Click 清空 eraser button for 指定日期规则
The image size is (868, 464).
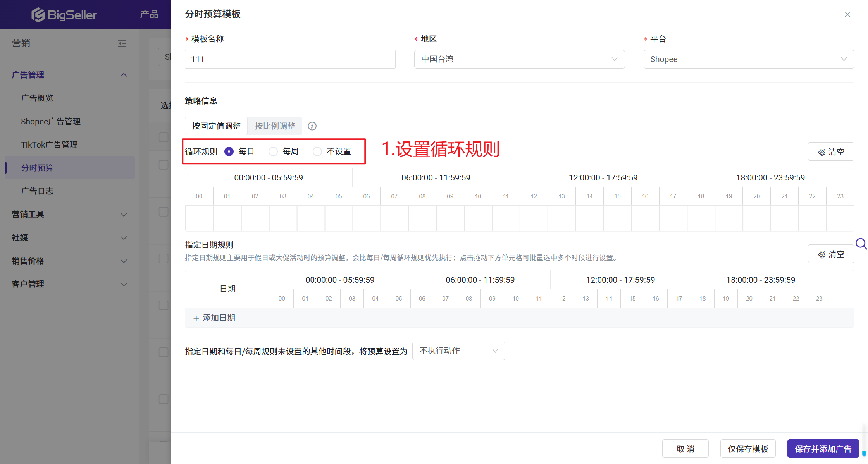click(x=831, y=254)
